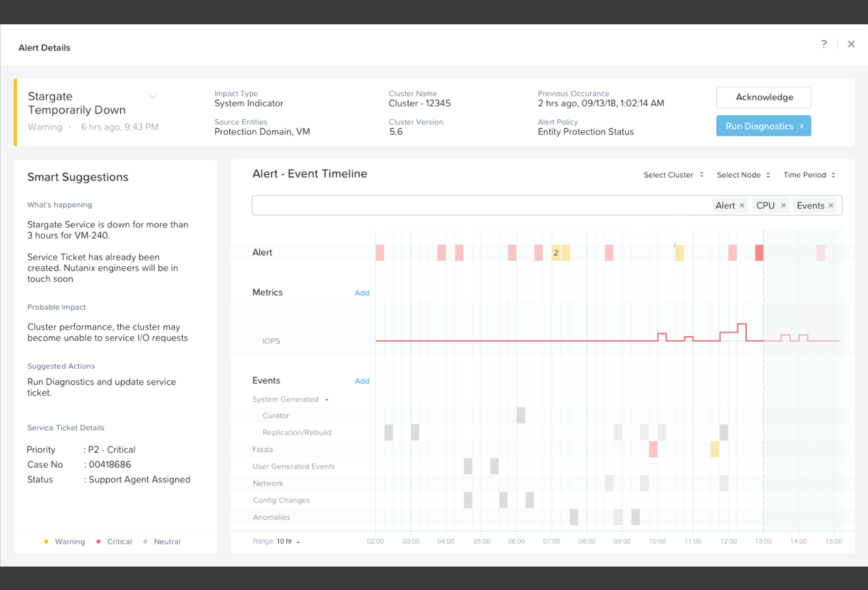
Task: Open the help question mark icon
Action: [824, 44]
